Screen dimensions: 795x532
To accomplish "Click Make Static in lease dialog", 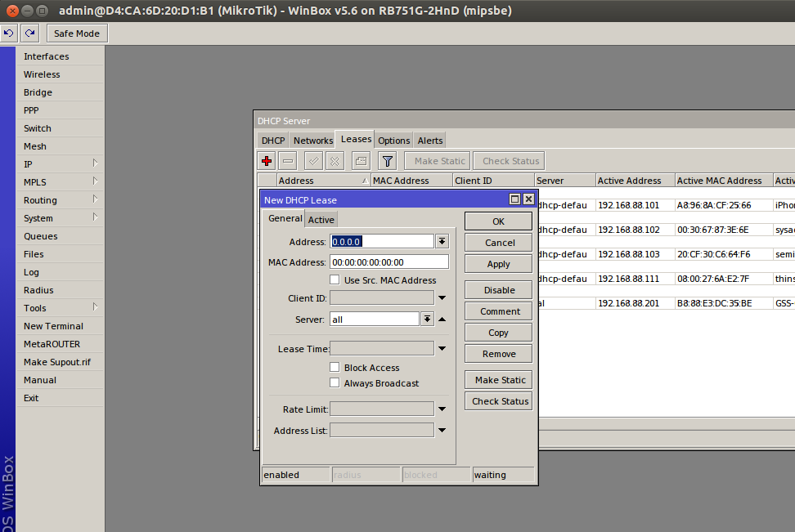I will click(x=498, y=380).
